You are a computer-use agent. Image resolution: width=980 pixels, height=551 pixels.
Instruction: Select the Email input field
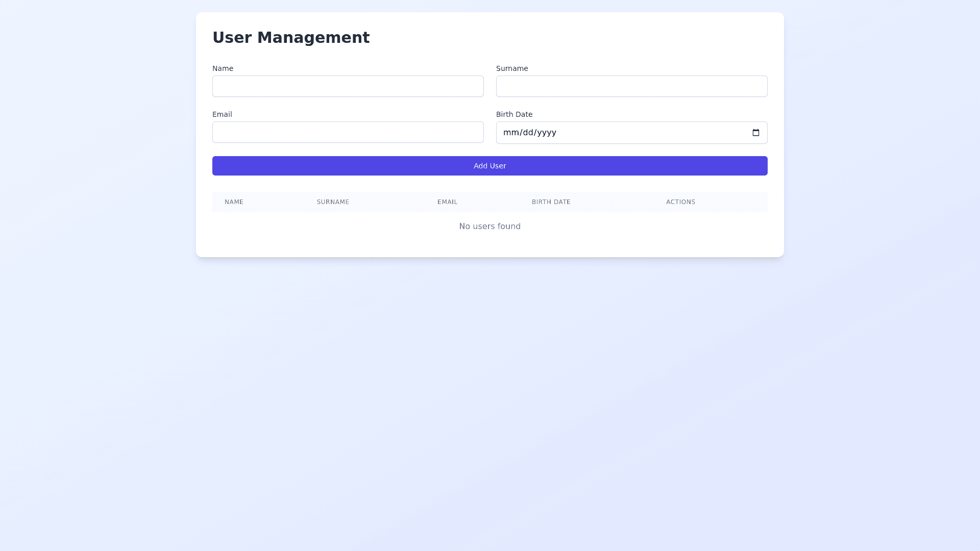348,132
